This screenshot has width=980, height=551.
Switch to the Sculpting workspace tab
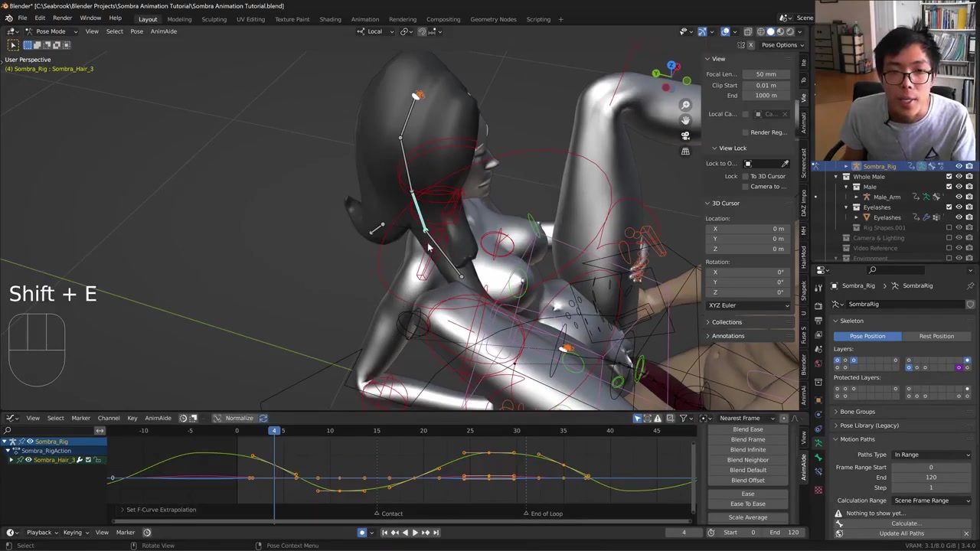coord(214,19)
